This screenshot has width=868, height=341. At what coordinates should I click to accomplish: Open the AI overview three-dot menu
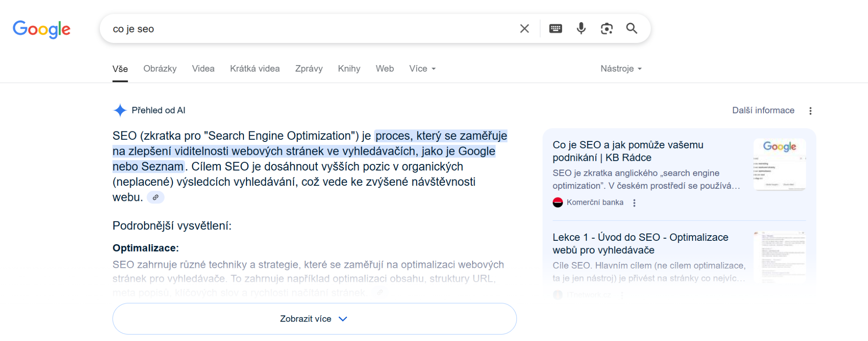coord(810,111)
